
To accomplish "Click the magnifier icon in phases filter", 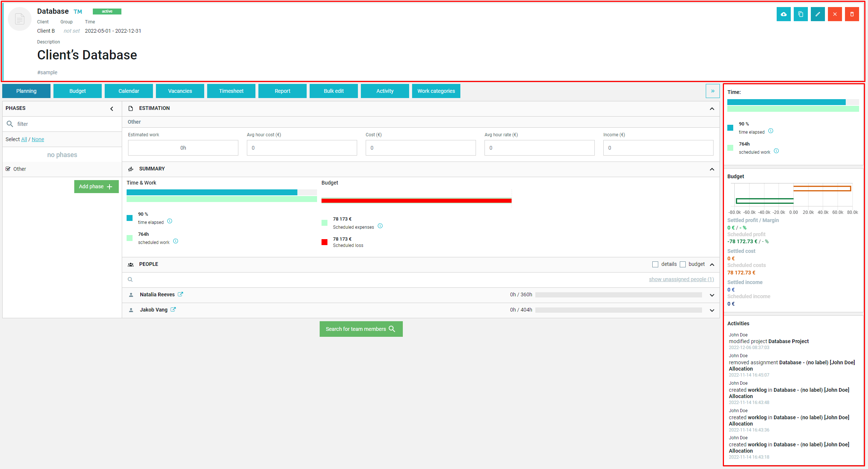I will (x=10, y=124).
